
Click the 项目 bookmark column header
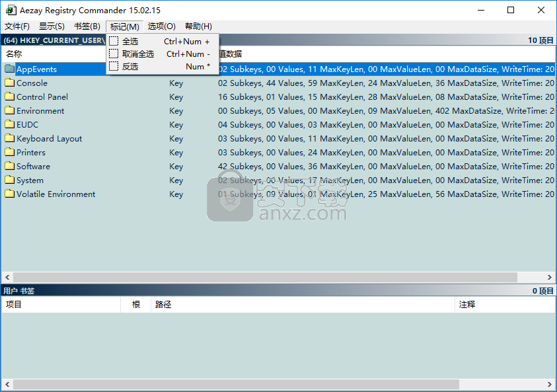61,304
